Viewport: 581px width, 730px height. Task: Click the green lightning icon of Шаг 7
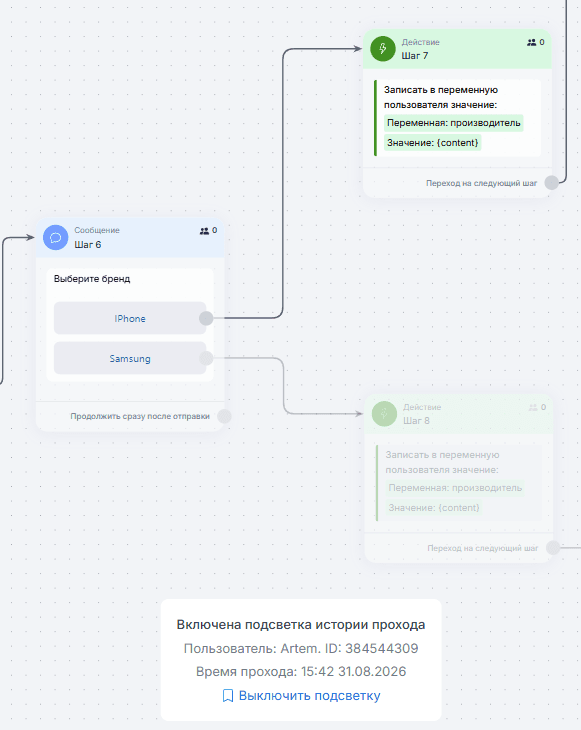[383, 49]
